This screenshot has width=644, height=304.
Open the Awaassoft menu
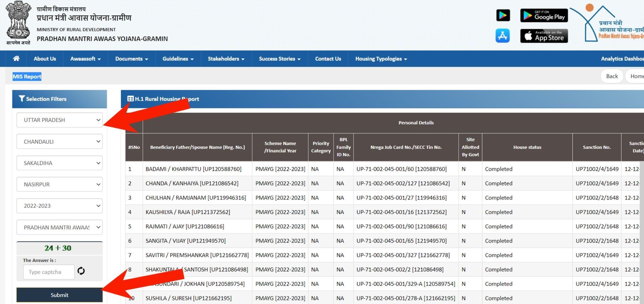tap(85, 59)
